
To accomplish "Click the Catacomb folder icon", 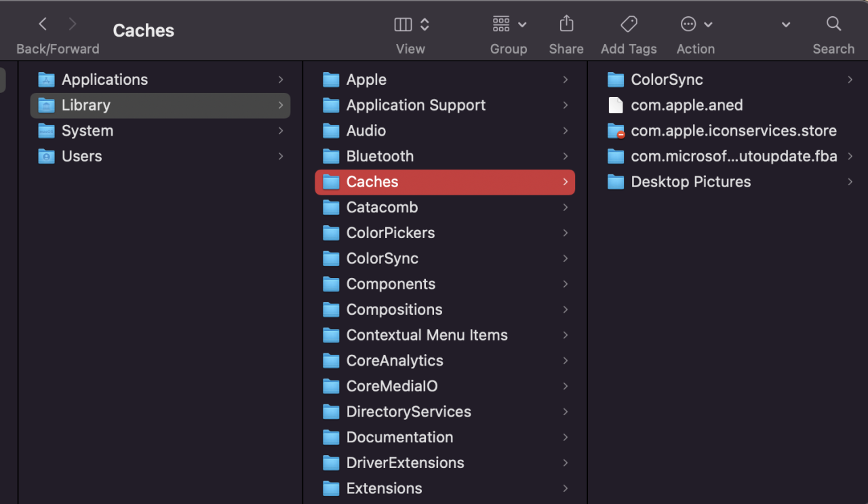I will (x=331, y=207).
